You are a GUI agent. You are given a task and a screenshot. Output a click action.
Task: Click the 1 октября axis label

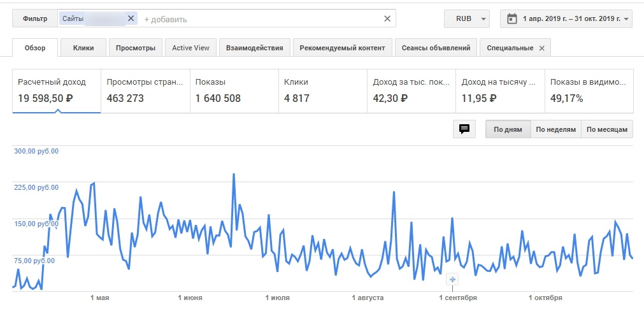[545, 298]
